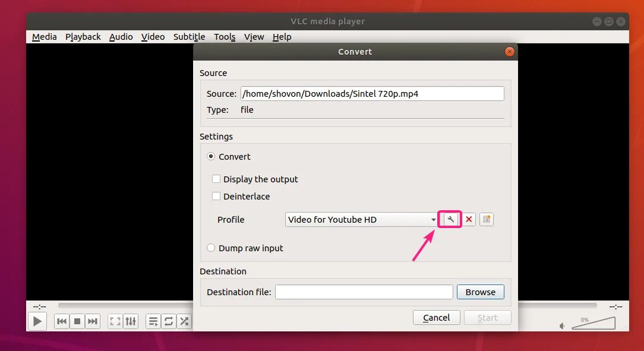The image size is (644, 351).
Task: Edit selected profile with wrench icon
Action: pyautogui.click(x=450, y=219)
